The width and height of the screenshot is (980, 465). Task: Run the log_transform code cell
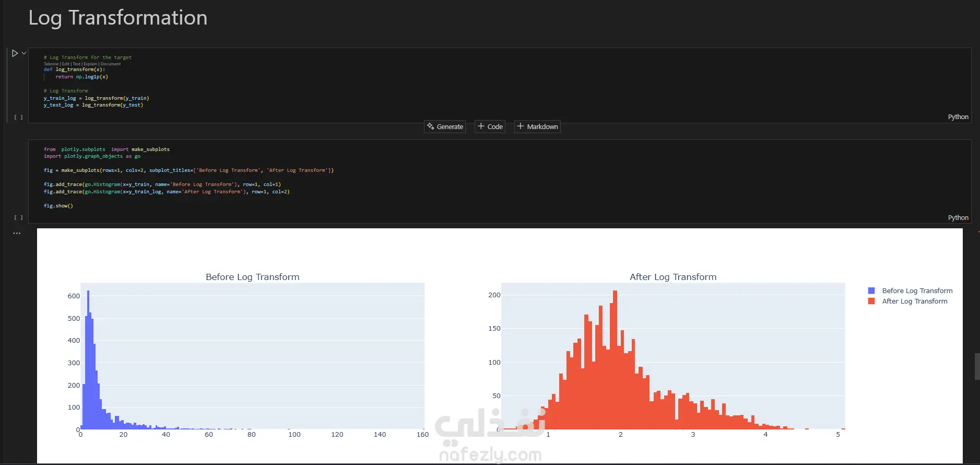point(15,53)
